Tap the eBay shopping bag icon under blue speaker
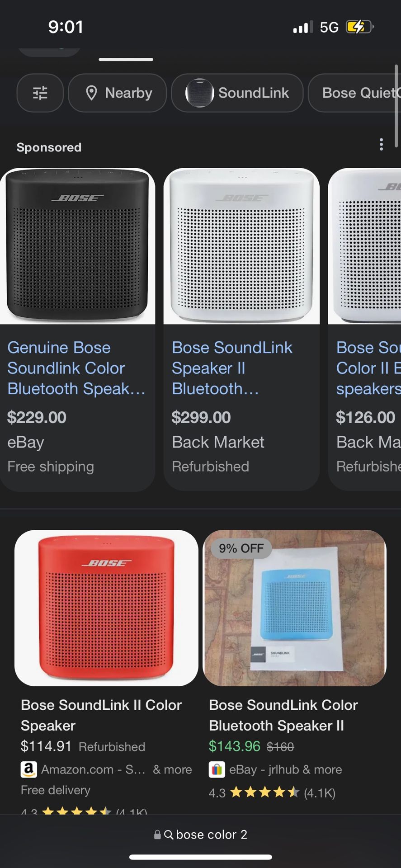 (217, 769)
